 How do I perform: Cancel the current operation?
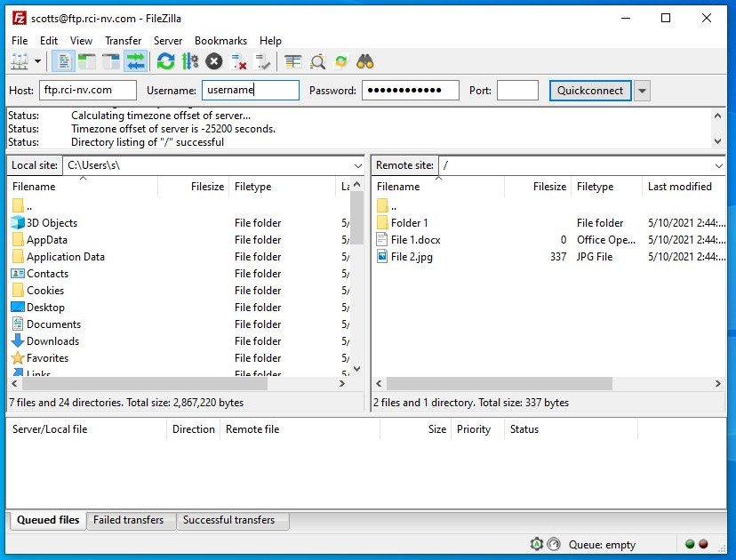pyautogui.click(x=214, y=61)
